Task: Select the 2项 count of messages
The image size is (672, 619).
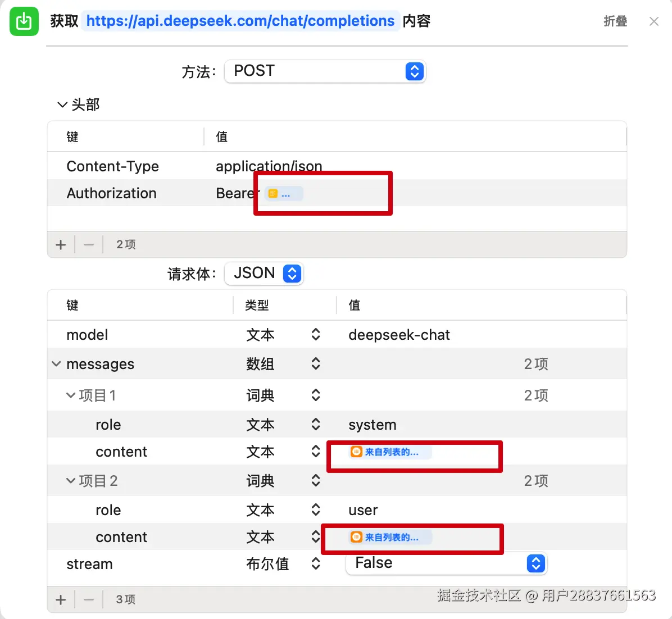Action: click(535, 363)
